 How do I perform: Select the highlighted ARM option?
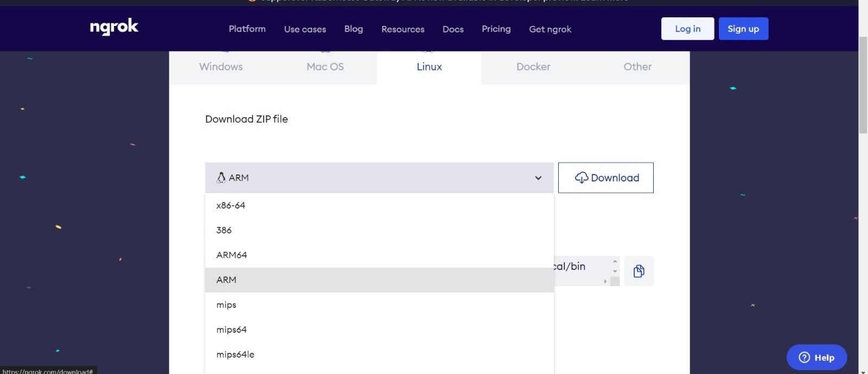(226, 280)
